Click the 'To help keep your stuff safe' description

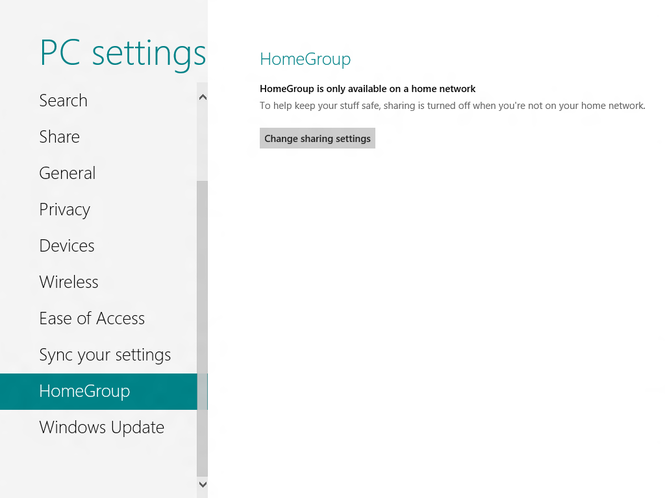click(453, 106)
